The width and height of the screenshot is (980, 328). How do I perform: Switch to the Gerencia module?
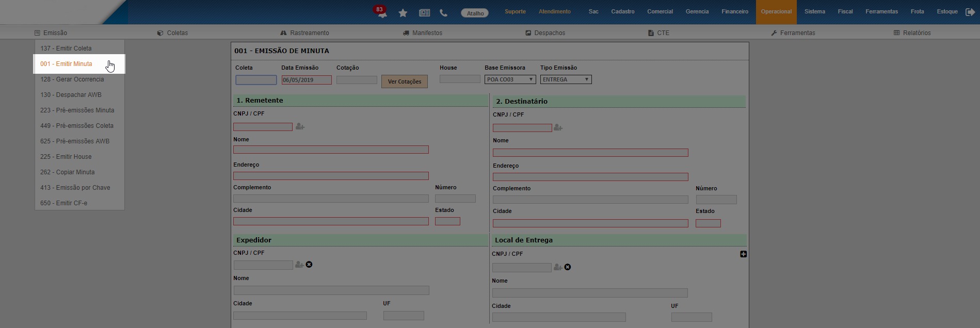697,12
